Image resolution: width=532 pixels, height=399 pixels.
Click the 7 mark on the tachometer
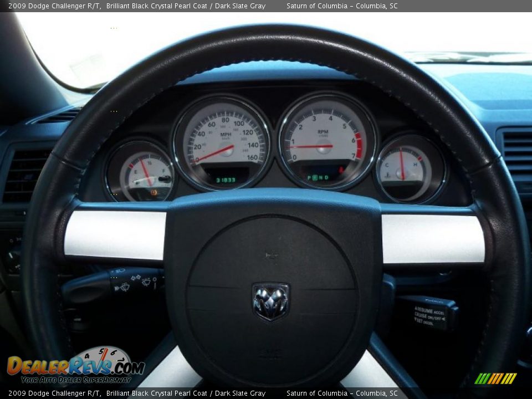pyautogui.click(x=353, y=156)
